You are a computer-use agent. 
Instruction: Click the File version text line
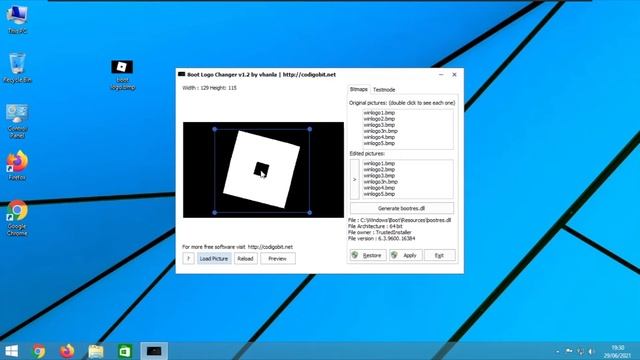point(382,238)
